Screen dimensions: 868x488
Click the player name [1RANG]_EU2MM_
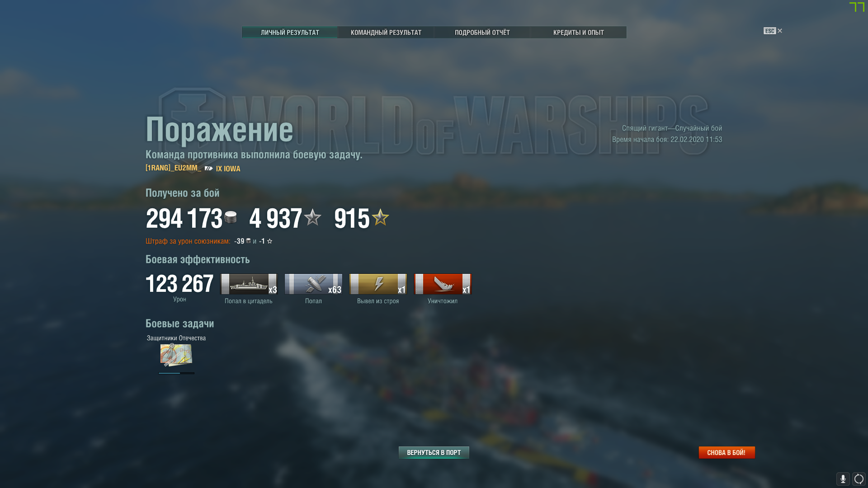(174, 168)
